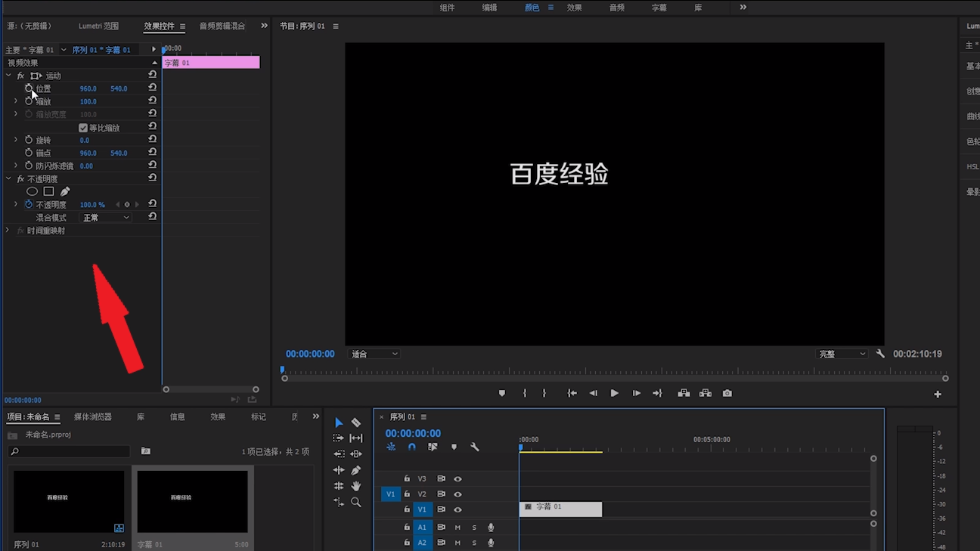Open program monitor settings wrench
The width and height of the screenshot is (980, 551).
[x=880, y=354]
